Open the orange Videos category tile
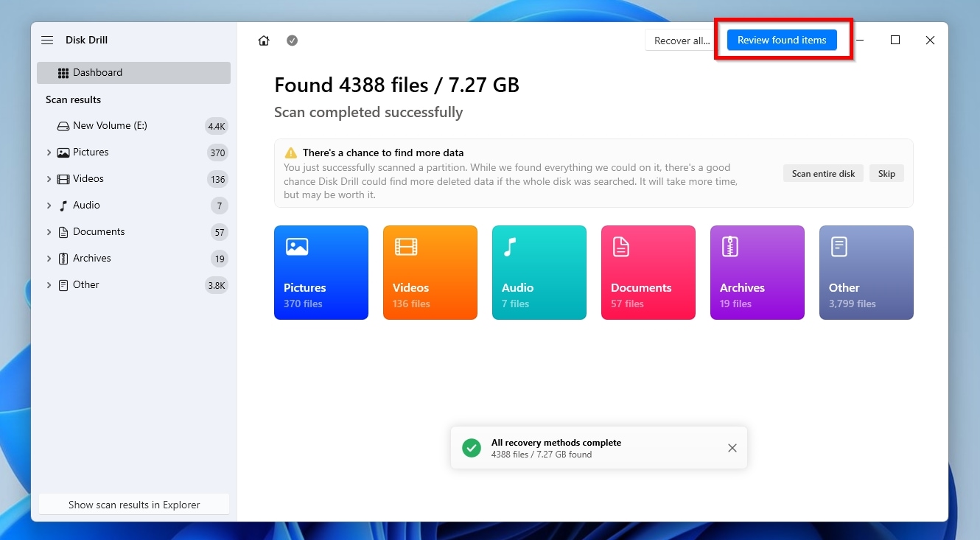This screenshot has width=980, height=540. pyautogui.click(x=430, y=272)
